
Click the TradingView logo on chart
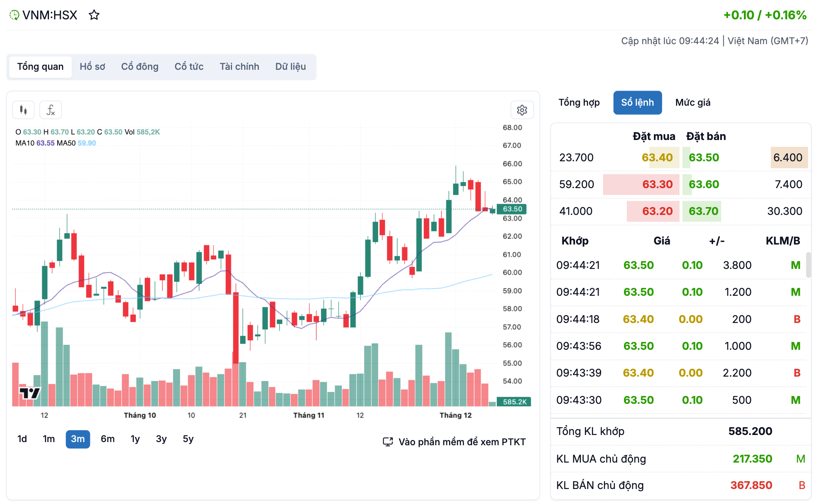tap(30, 393)
